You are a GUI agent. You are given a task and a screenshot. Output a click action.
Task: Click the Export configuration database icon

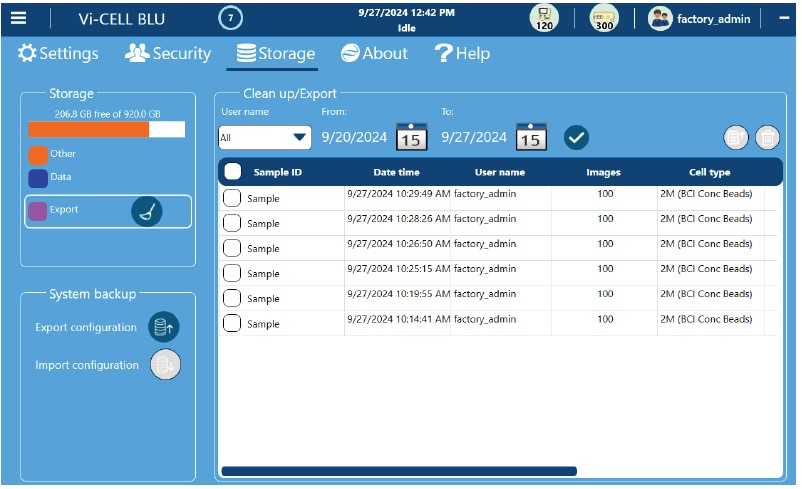[x=164, y=327]
